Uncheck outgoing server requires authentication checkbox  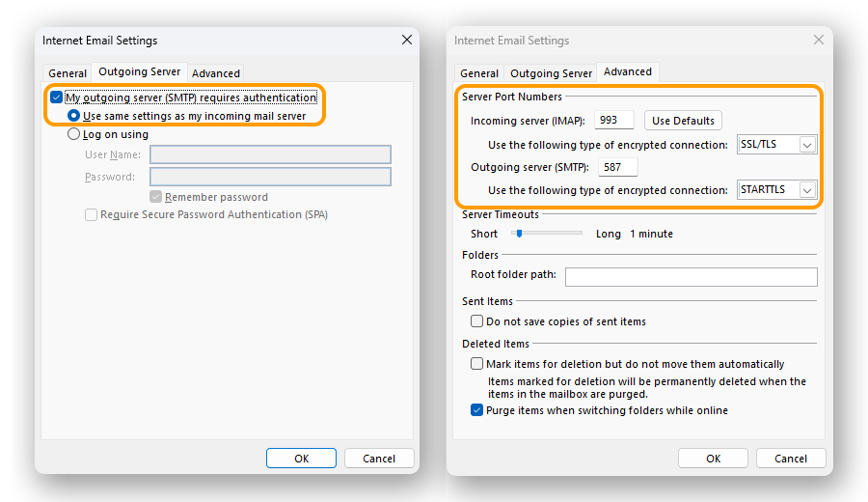57,98
